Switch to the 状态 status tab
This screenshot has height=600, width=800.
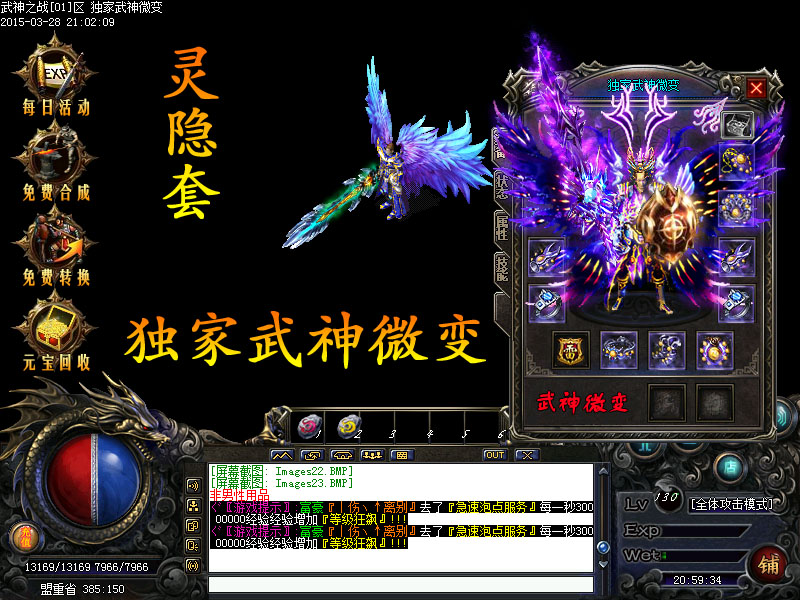[502, 185]
